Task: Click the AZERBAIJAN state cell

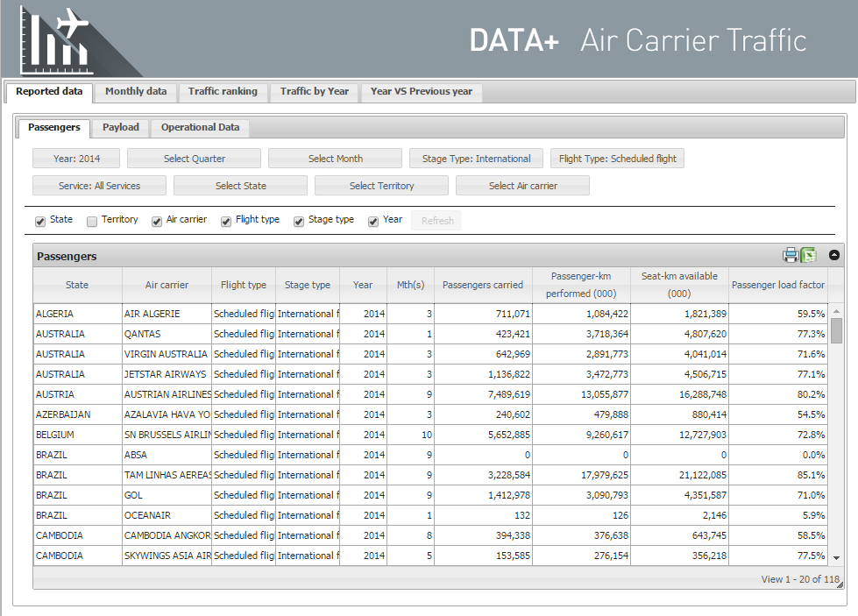Action: pos(77,414)
